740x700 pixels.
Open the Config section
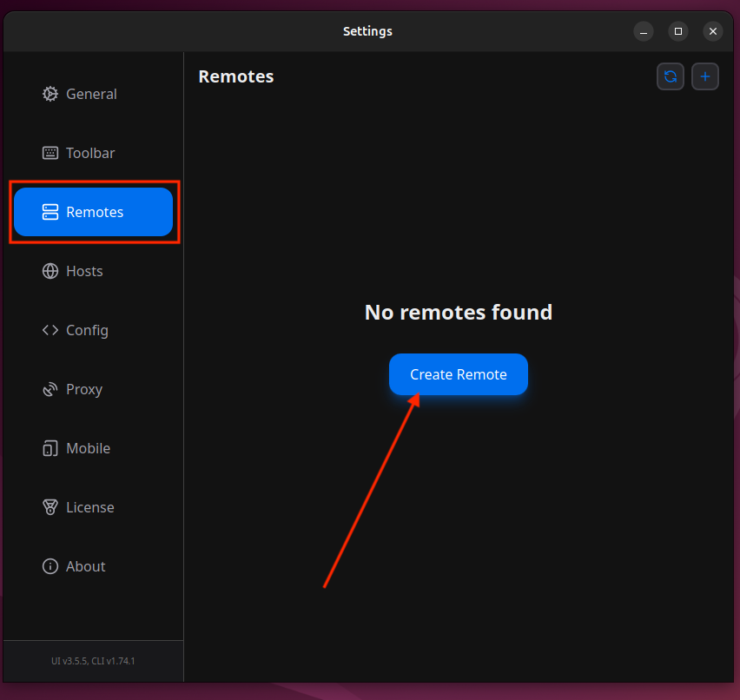tap(94, 330)
